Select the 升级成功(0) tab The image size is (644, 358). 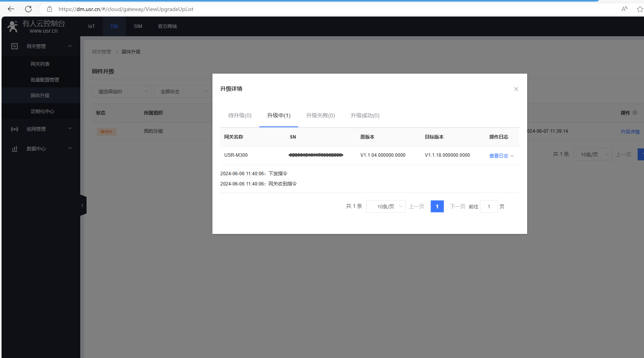pyautogui.click(x=365, y=115)
